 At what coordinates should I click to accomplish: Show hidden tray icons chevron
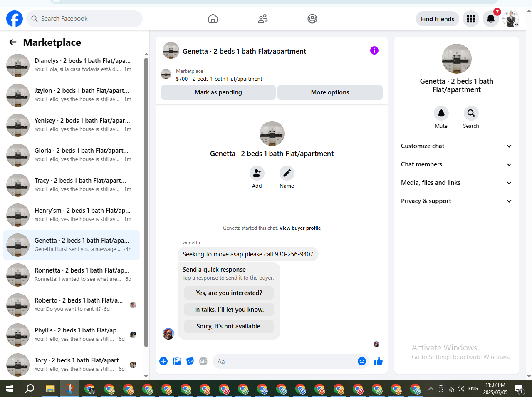pos(431,389)
